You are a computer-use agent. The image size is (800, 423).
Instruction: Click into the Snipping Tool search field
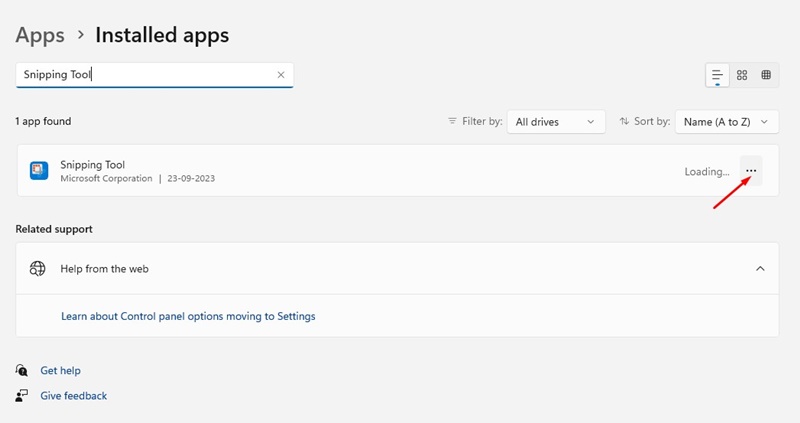point(154,75)
